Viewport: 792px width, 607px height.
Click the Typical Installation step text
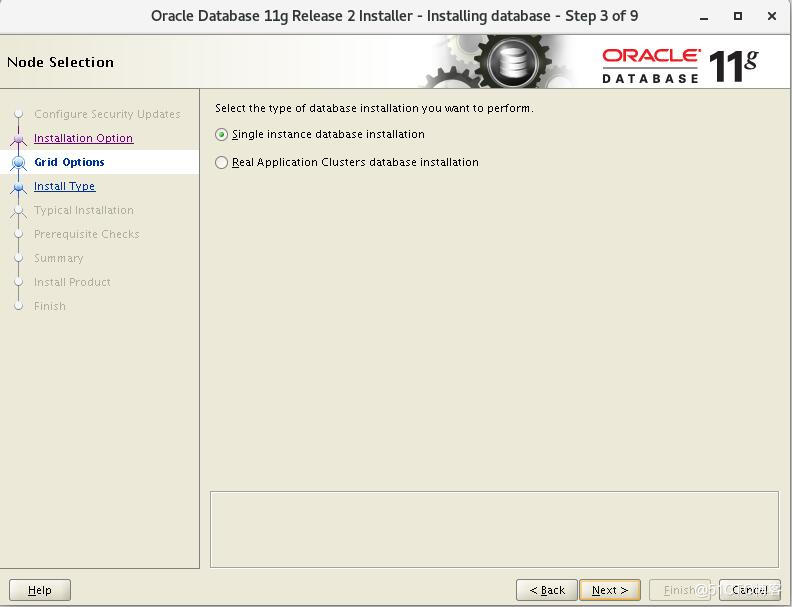[x=84, y=210]
